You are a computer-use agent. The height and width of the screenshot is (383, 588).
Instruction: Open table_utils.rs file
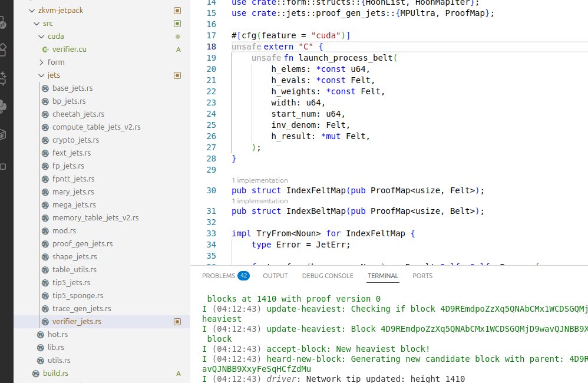coord(75,270)
